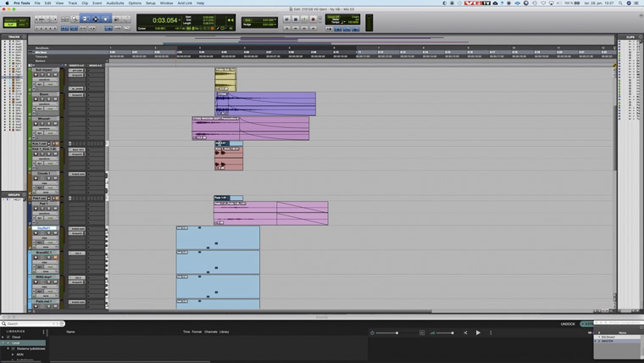The width and height of the screenshot is (644, 363).
Task: Open the Boom track view selector
Action: point(45,104)
